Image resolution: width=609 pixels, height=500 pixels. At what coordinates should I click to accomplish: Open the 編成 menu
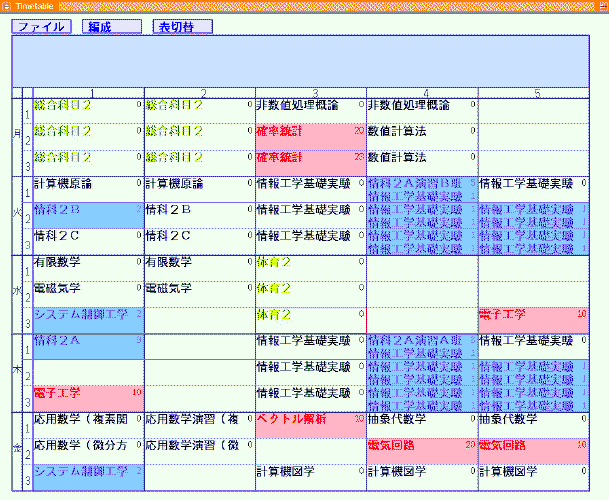(x=112, y=27)
